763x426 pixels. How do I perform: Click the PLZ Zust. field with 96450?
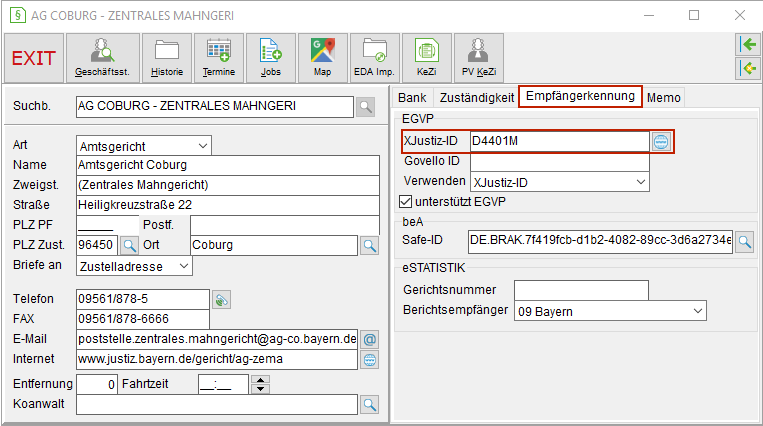pos(97,245)
